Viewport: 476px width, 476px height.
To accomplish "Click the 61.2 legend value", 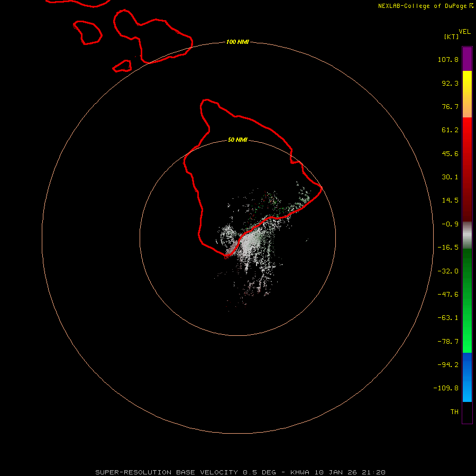I will pos(450,130).
